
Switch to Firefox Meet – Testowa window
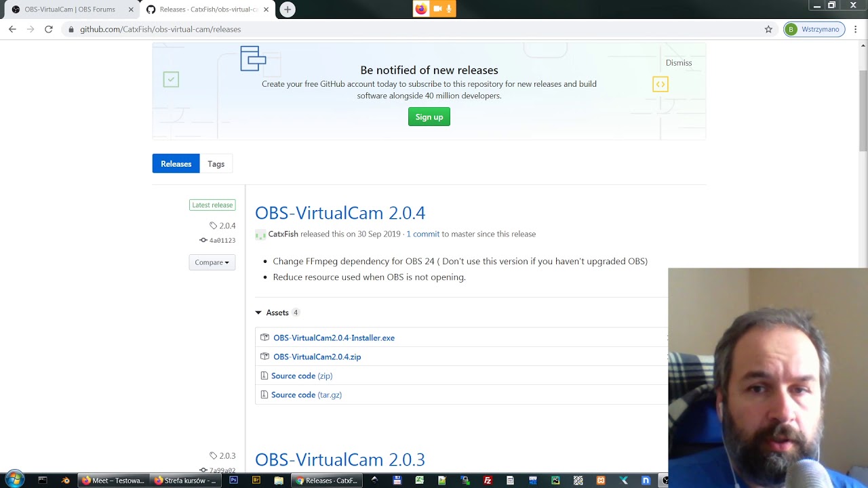(x=113, y=481)
